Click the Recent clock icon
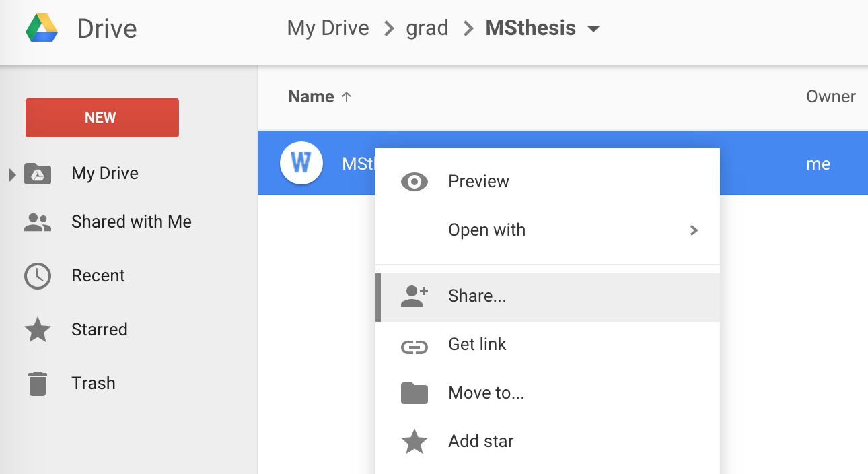 [38, 276]
